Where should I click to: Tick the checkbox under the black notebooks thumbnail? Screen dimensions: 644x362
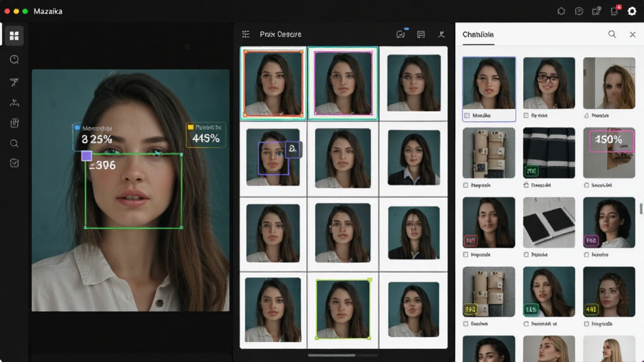[x=526, y=255]
